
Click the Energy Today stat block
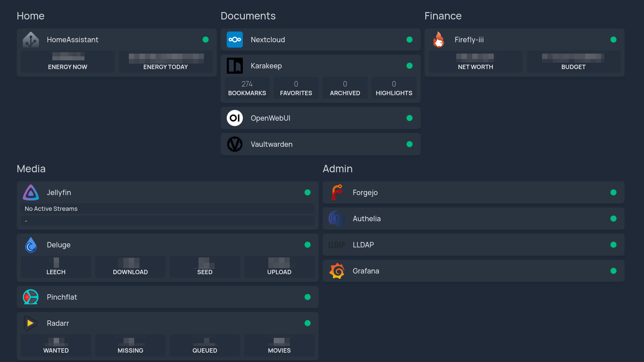166,62
